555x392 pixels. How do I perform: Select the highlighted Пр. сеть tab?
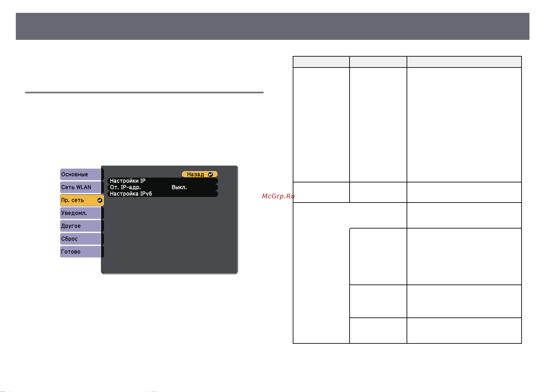[82, 200]
